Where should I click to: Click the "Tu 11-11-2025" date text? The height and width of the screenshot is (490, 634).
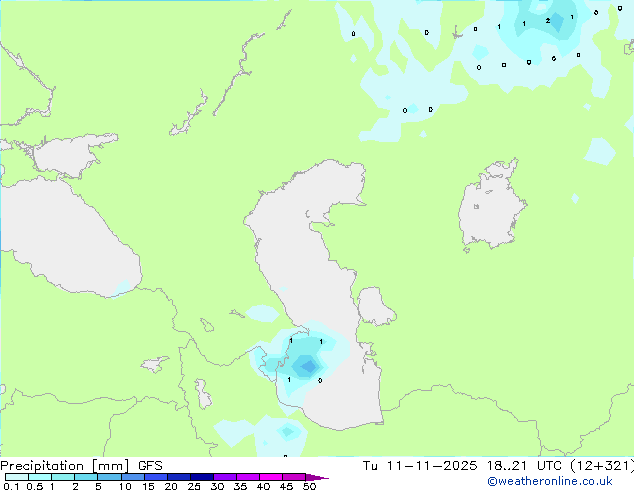(420, 466)
